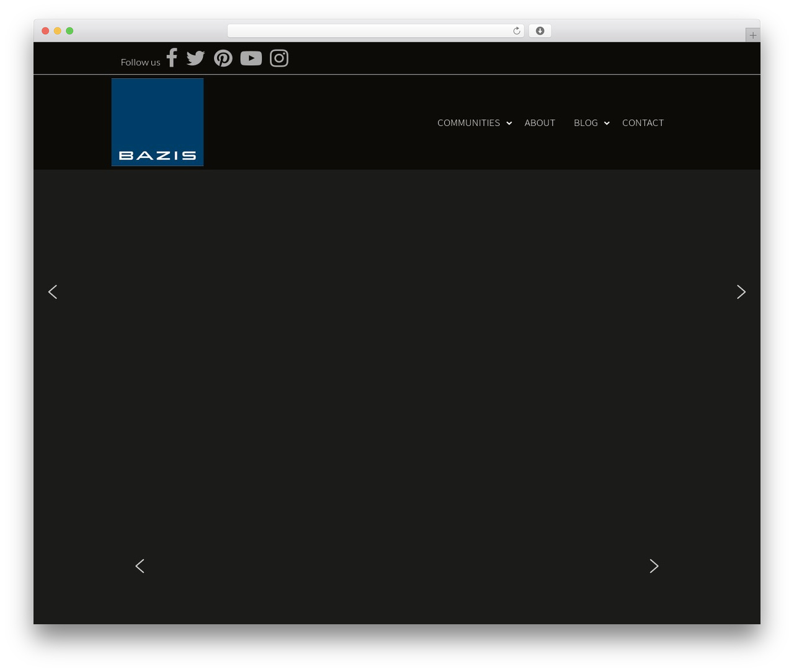
Task: Open the Communities menu item
Action: pos(468,123)
